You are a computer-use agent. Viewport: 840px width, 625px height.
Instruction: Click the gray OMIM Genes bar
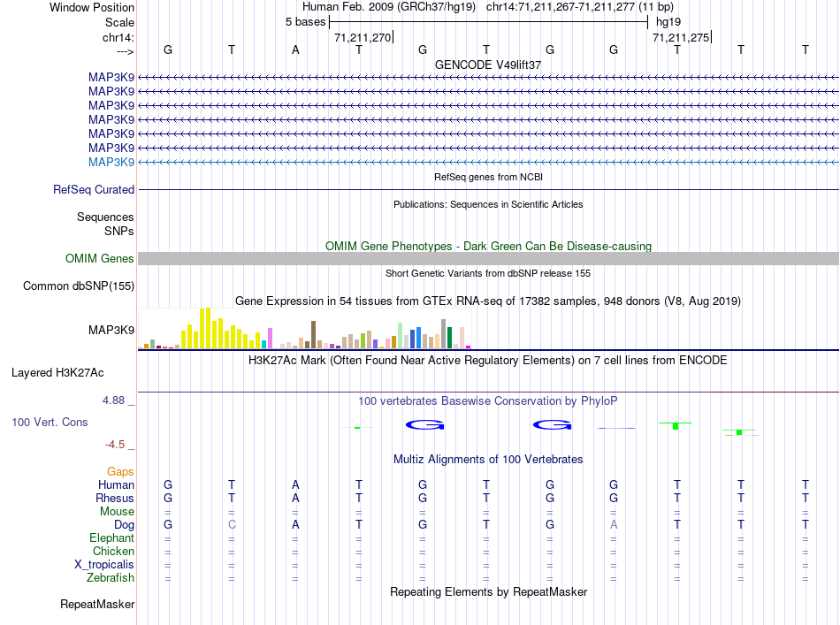pos(489,259)
